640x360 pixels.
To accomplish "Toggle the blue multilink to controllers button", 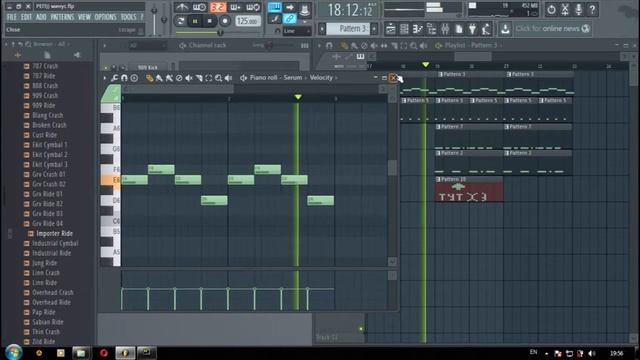I will [289, 18].
